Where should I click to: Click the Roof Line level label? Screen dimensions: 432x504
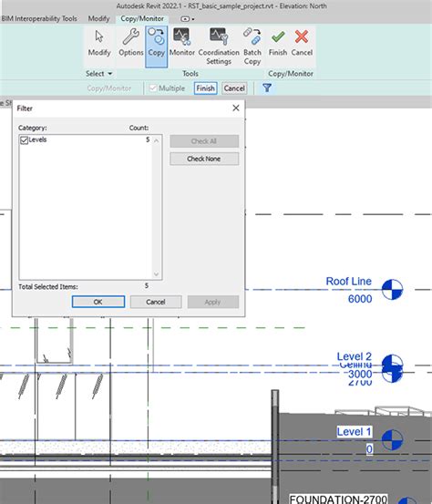tap(348, 282)
